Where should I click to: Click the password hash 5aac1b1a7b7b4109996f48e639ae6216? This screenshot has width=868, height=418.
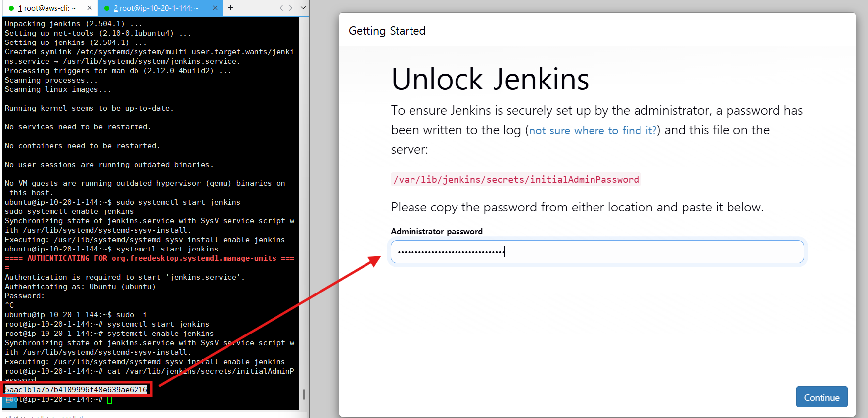tap(76, 390)
